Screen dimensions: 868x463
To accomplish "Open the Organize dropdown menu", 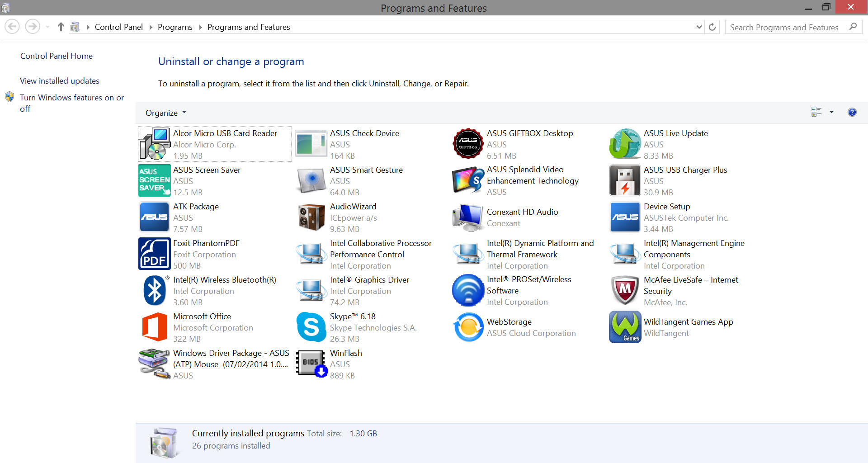I will click(165, 113).
